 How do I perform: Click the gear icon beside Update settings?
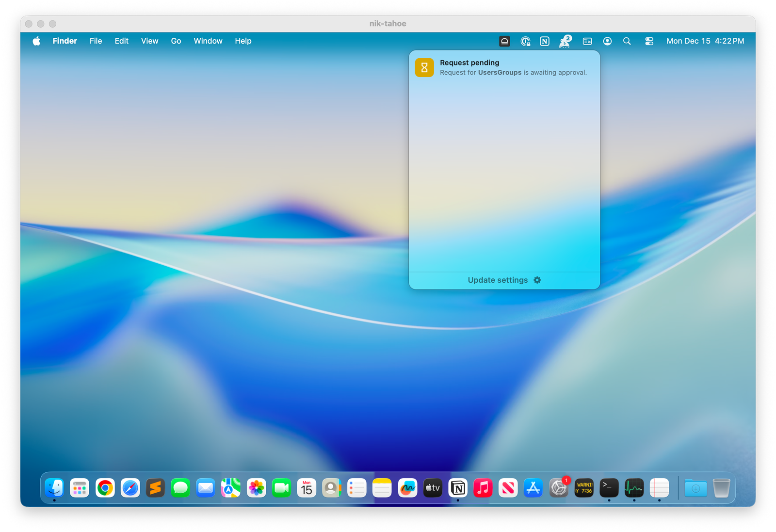point(537,280)
